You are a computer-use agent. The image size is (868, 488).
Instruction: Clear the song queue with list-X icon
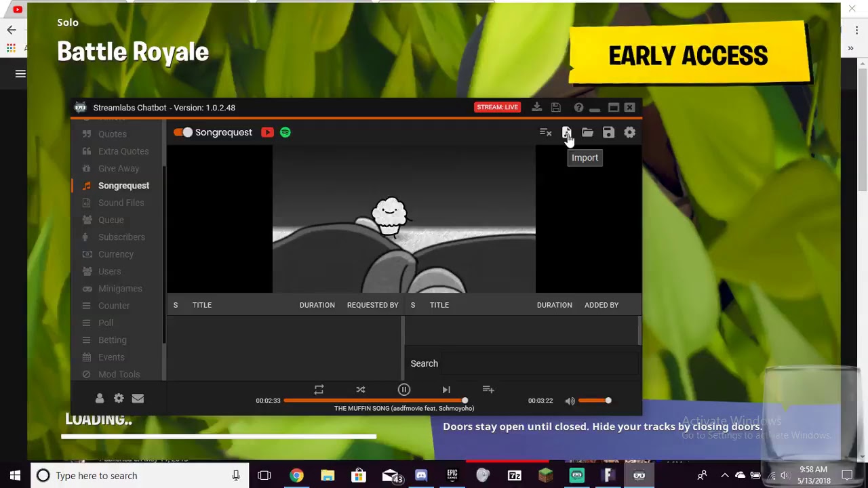(545, 132)
